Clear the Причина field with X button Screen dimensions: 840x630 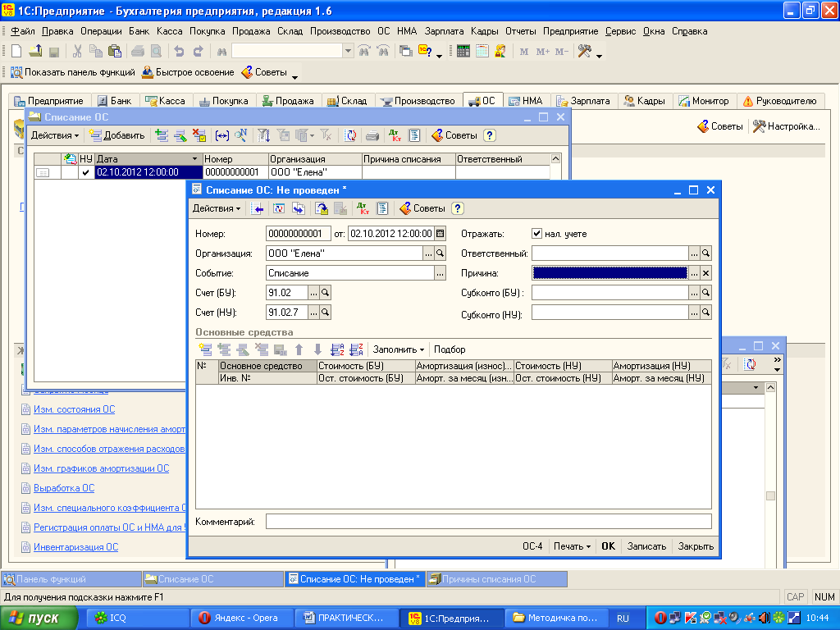706,273
